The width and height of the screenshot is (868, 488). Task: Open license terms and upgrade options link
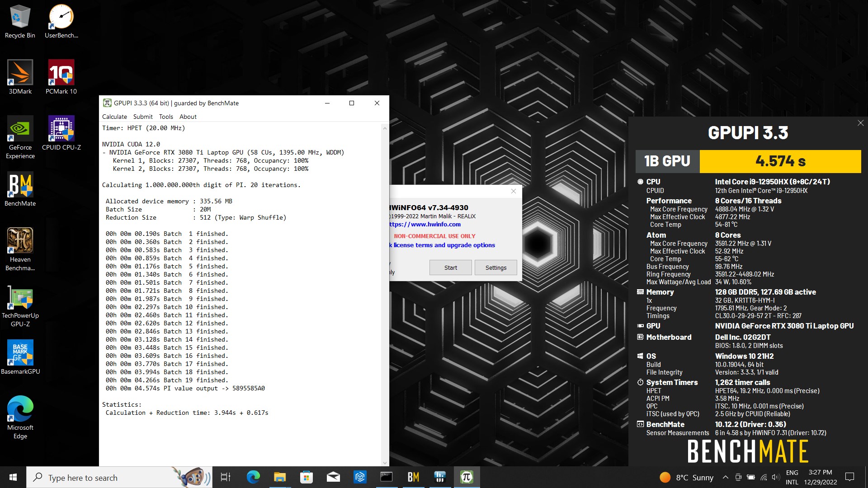tap(443, 245)
